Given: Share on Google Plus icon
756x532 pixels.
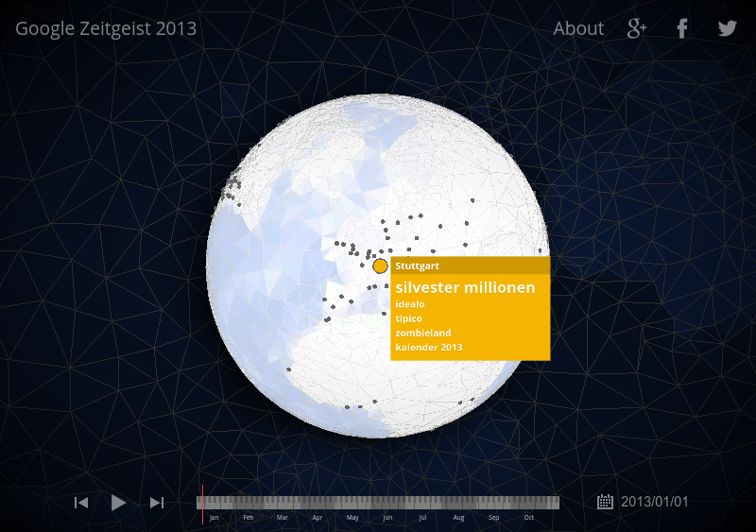Looking at the screenshot, I should pos(637,28).
